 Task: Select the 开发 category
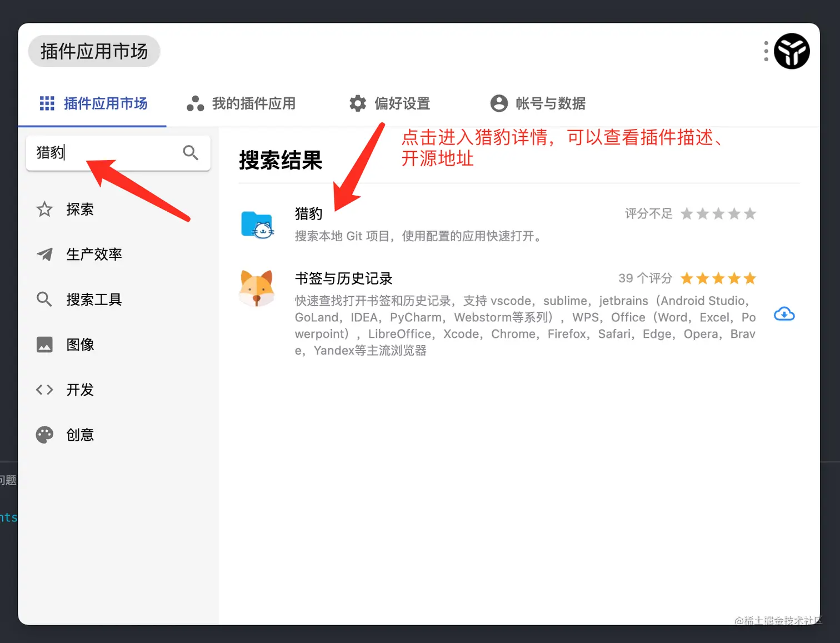(x=118, y=390)
